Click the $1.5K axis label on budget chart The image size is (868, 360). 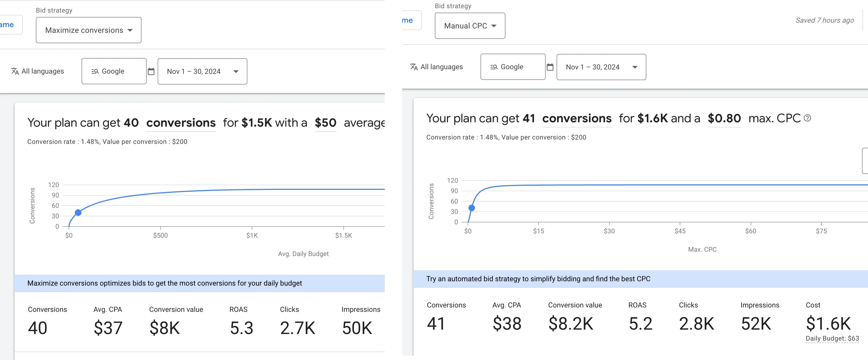(343, 236)
